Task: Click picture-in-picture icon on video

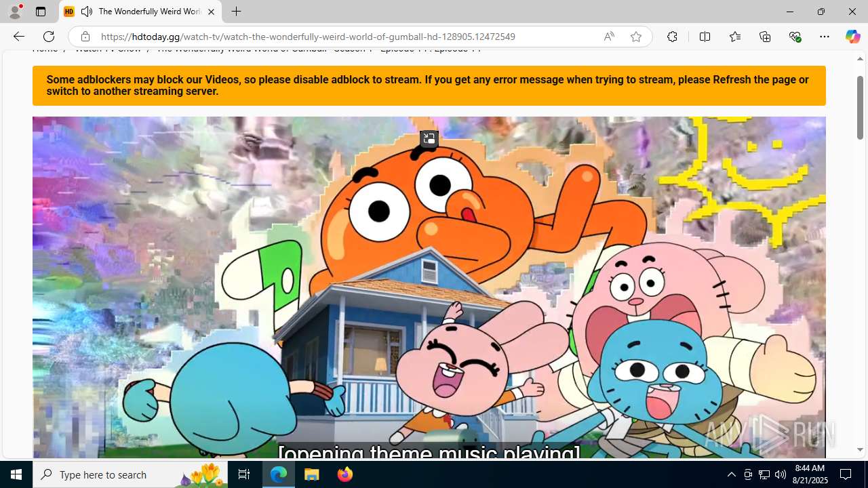Action: pyautogui.click(x=429, y=139)
